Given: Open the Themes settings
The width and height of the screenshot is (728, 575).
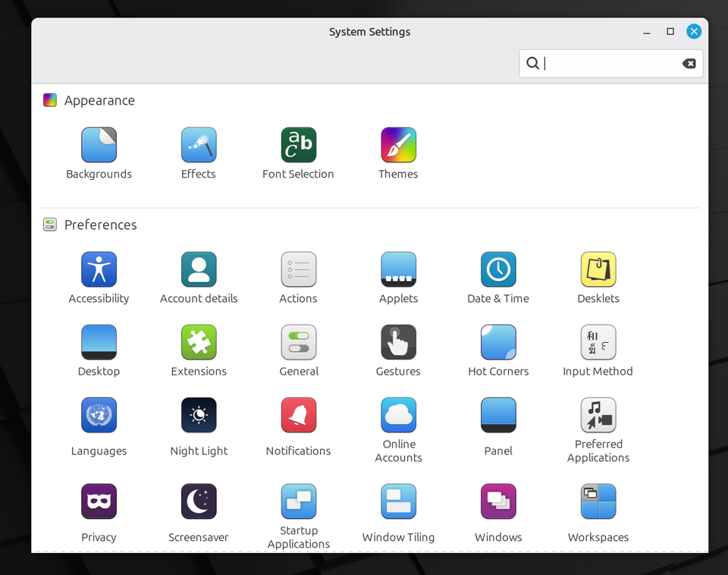Looking at the screenshot, I should [x=398, y=145].
